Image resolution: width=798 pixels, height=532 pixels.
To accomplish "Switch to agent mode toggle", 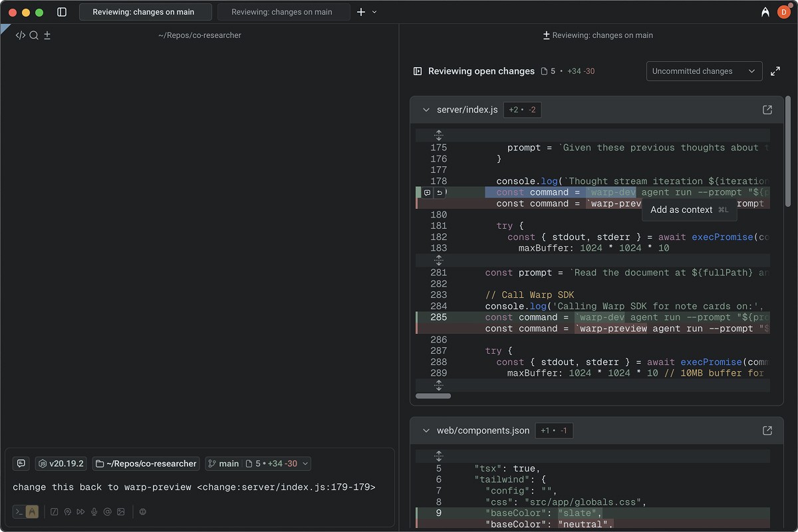I will click(x=32, y=512).
